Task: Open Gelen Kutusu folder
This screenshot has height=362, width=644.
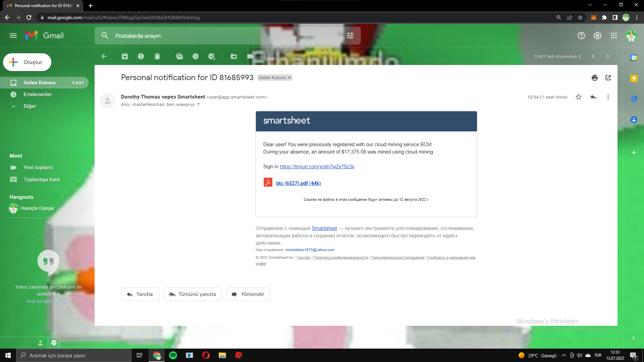Action: [39, 83]
